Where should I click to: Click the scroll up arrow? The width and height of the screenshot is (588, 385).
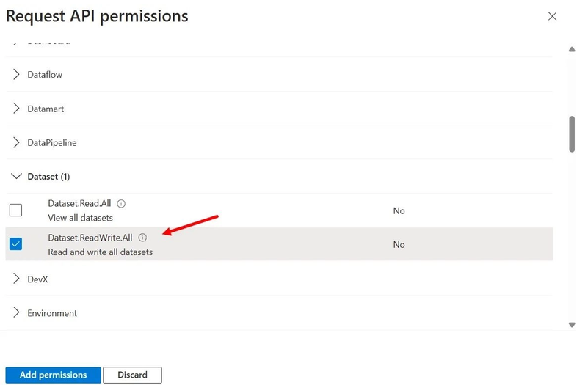(x=572, y=49)
